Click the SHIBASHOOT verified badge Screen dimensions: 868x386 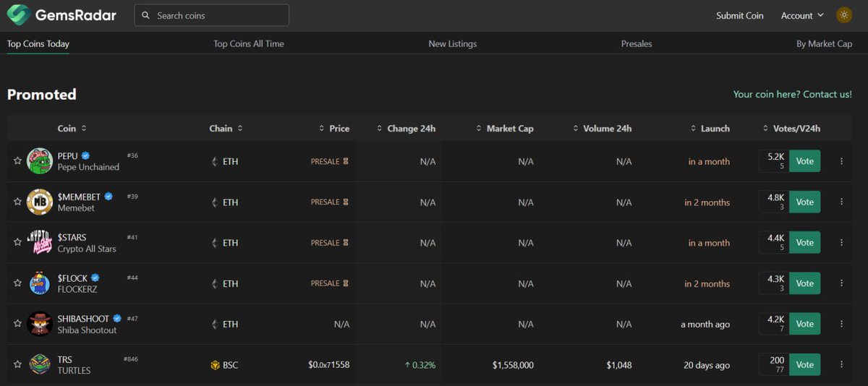pos(116,318)
